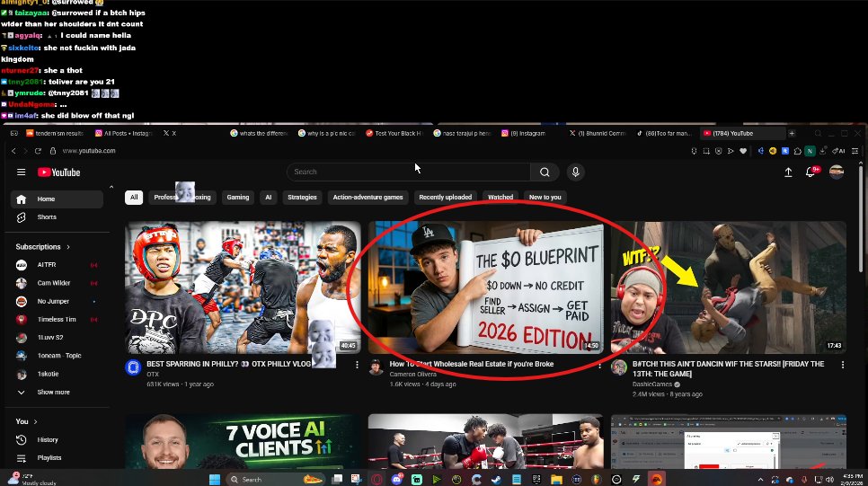Start voice search with microphone icon
The image size is (868, 486).
pyautogui.click(x=576, y=172)
